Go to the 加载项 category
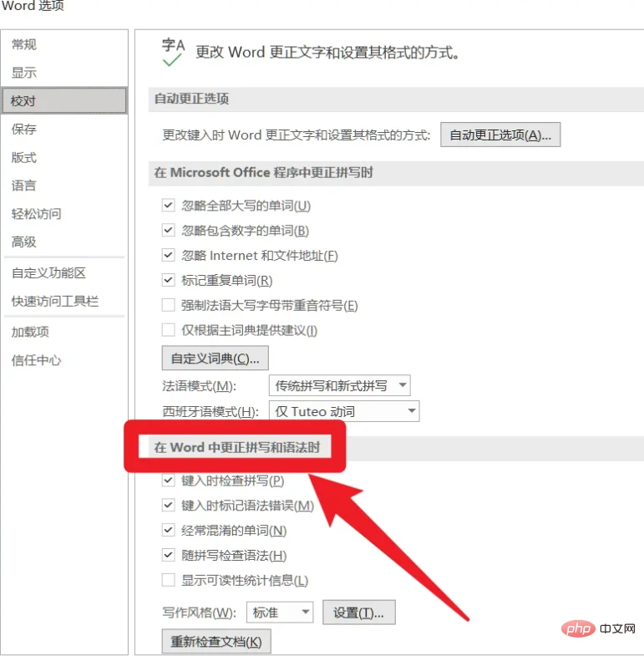The height and width of the screenshot is (656, 644). coord(30,332)
